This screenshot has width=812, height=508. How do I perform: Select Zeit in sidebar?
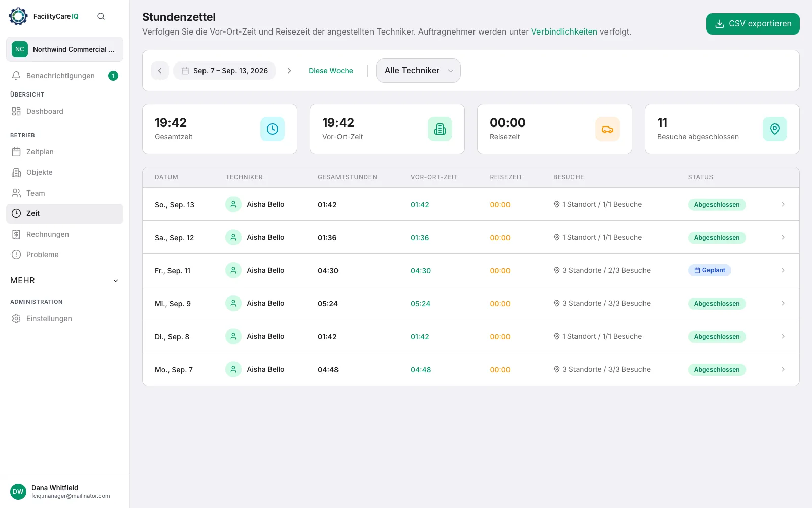click(64, 213)
